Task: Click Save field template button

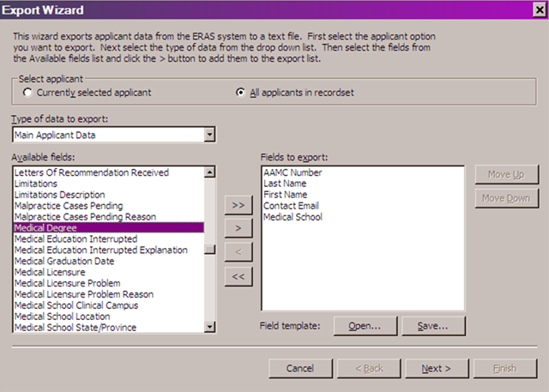Action: click(x=432, y=326)
